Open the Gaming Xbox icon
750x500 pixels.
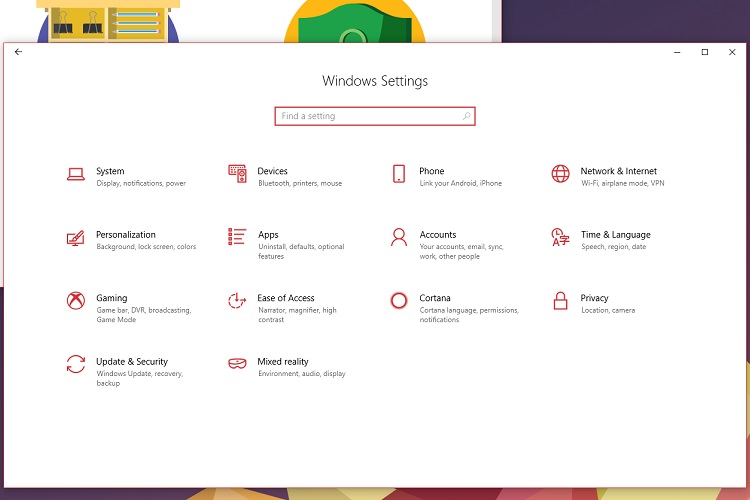(76, 301)
